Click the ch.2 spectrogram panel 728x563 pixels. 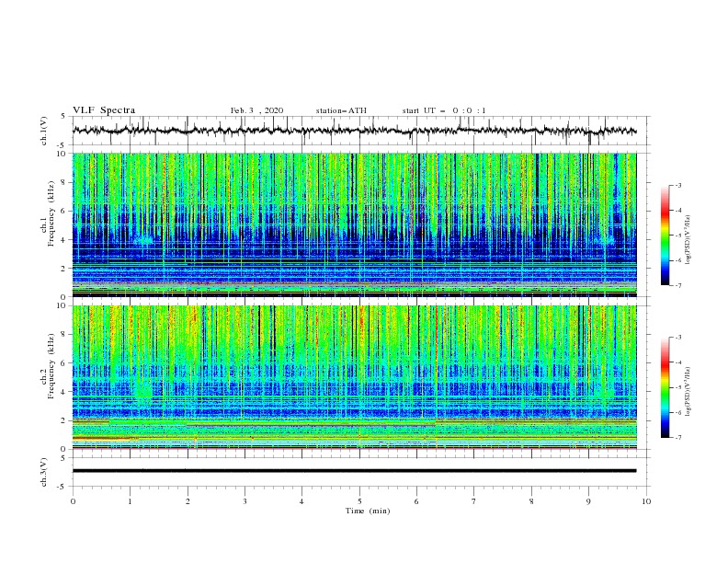coord(354,377)
